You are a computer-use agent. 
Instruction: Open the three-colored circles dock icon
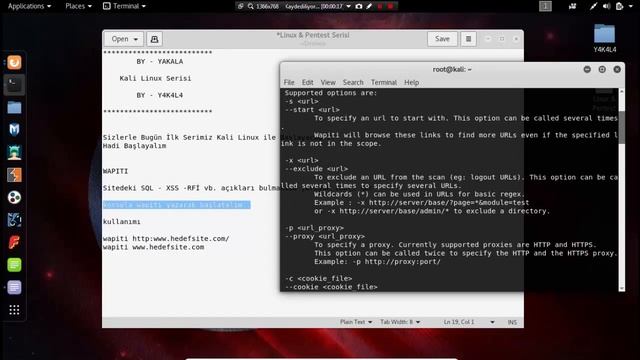(14, 198)
